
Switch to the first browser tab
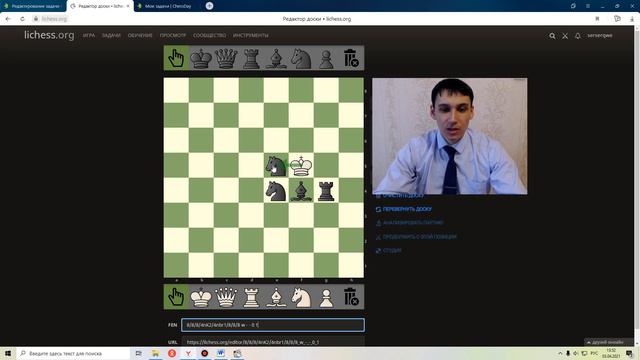pos(33,6)
